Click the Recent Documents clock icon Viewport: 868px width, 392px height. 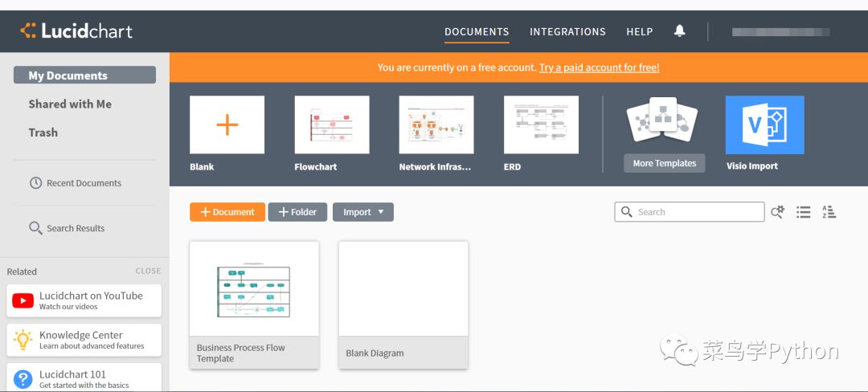(x=35, y=183)
